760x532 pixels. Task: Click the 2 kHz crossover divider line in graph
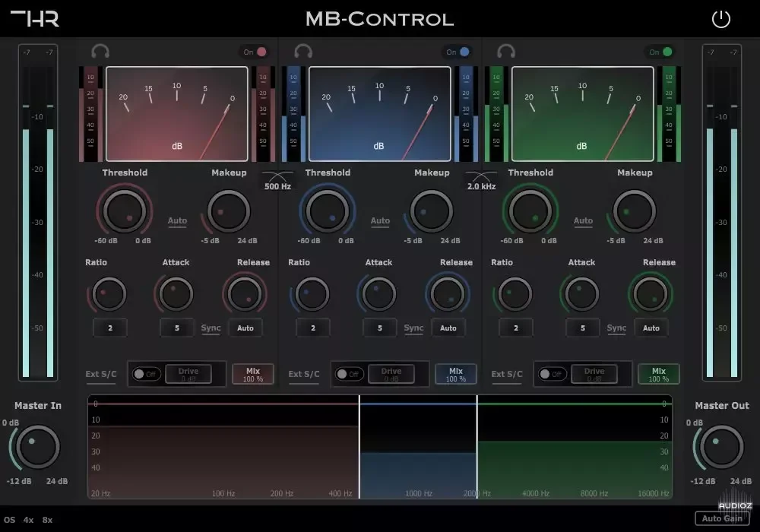pos(477,447)
